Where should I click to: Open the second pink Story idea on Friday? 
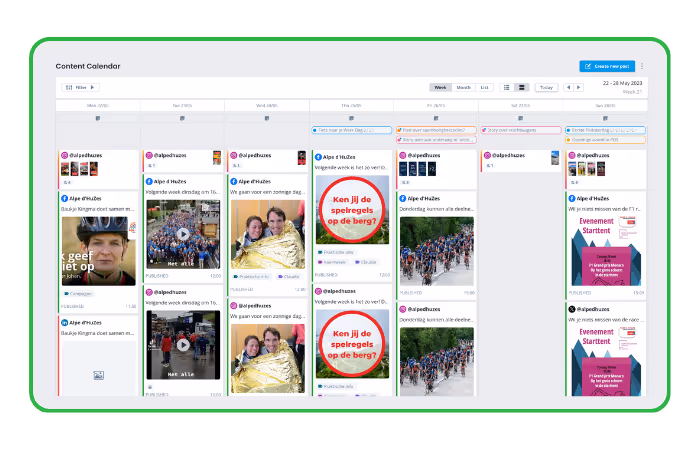(x=436, y=140)
